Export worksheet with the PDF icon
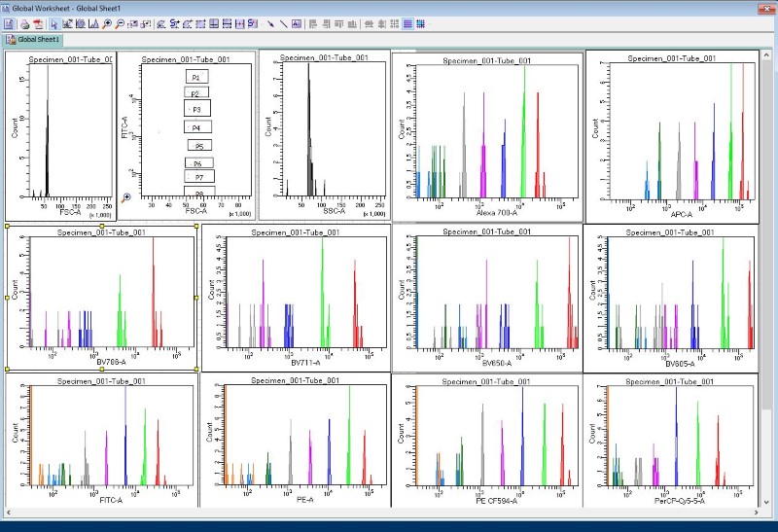 (37, 23)
